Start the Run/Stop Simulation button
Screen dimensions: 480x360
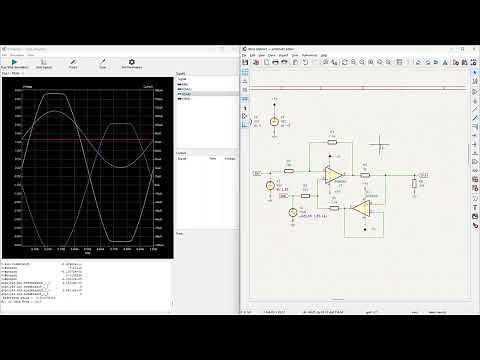pyautogui.click(x=14, y=63)
